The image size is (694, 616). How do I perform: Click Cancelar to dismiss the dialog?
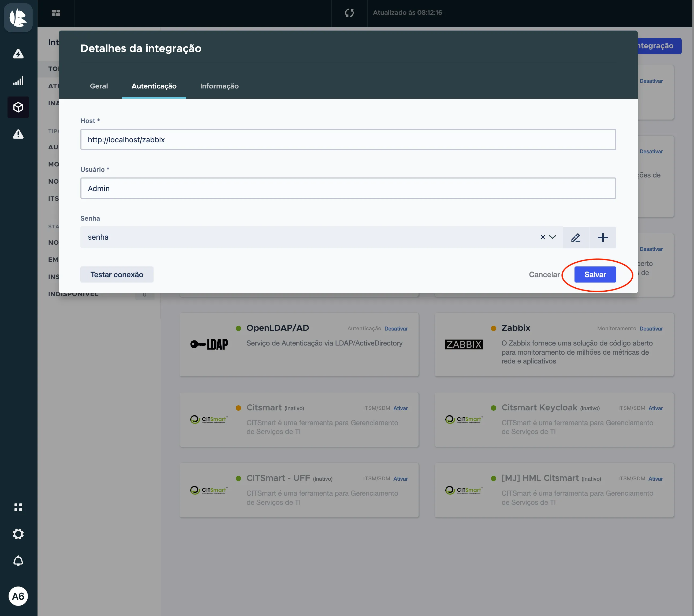click(544, 274)
